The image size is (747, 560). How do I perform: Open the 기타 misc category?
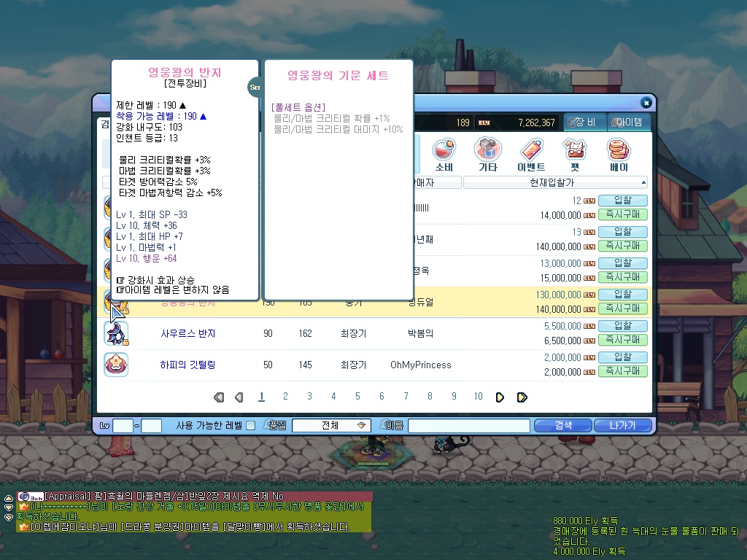(488, 155)
